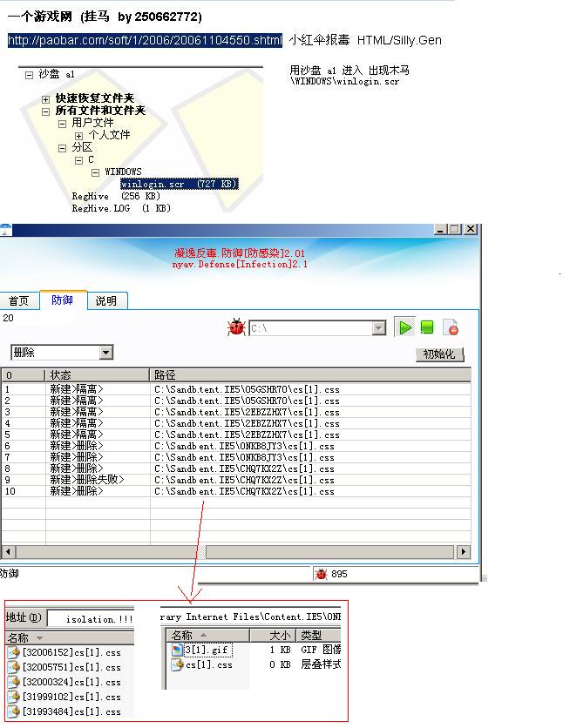Switch to the 首页 tab

tap(18, 301)
